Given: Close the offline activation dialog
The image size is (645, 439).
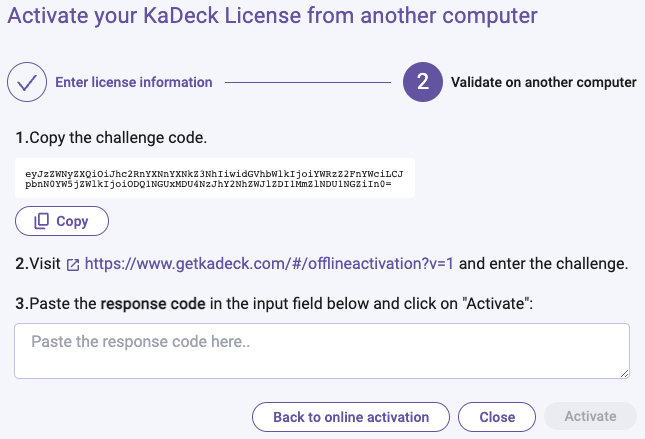Looking at the screenshot, I should (x=497, y=417).
